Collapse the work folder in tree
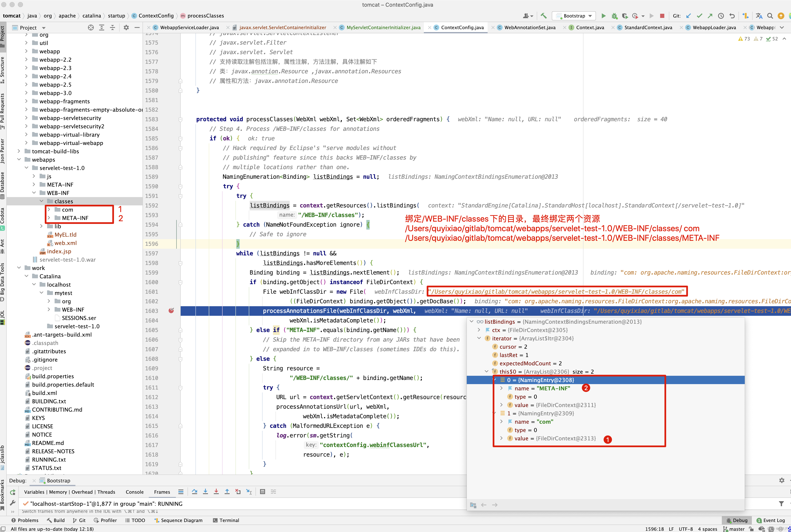The width and height of the screenshot is (791, 532). coord(19,268)
